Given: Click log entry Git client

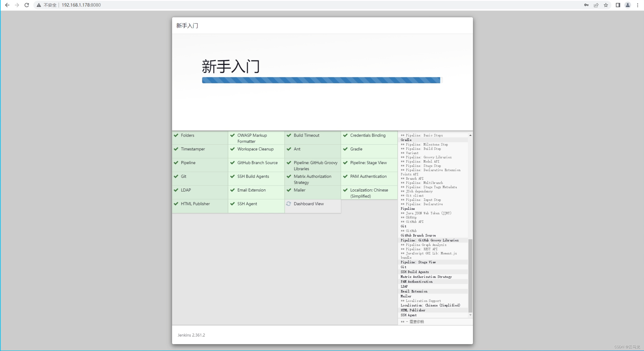Looking at the screenshot, I should pyautogui.click(x=412, y=196).
